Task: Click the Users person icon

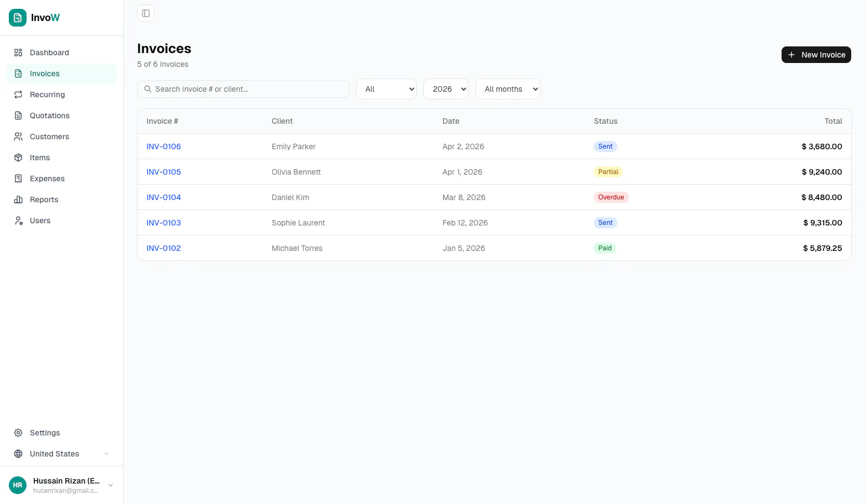Action: [x=18, y=221]
